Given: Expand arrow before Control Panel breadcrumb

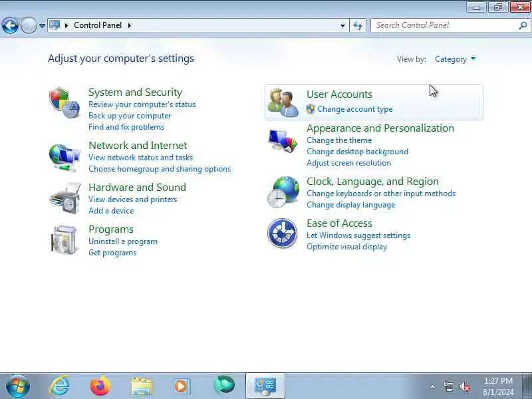Looking at the screenshot, I should point(66,25).
